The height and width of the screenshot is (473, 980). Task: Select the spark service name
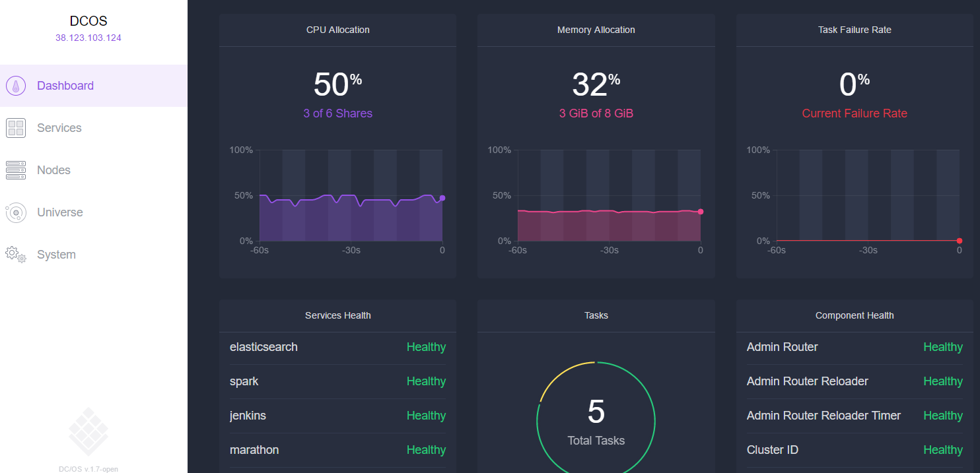click(244, 381)
